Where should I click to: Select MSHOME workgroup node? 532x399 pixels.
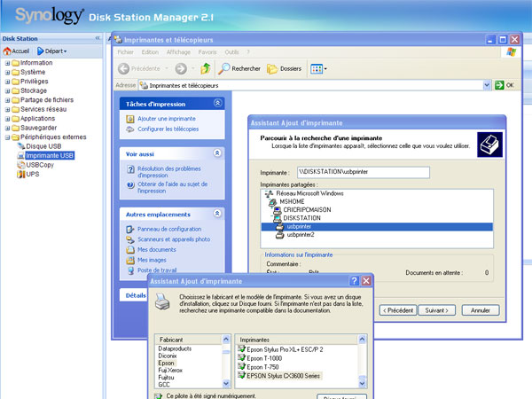click(x=292, y=201)
